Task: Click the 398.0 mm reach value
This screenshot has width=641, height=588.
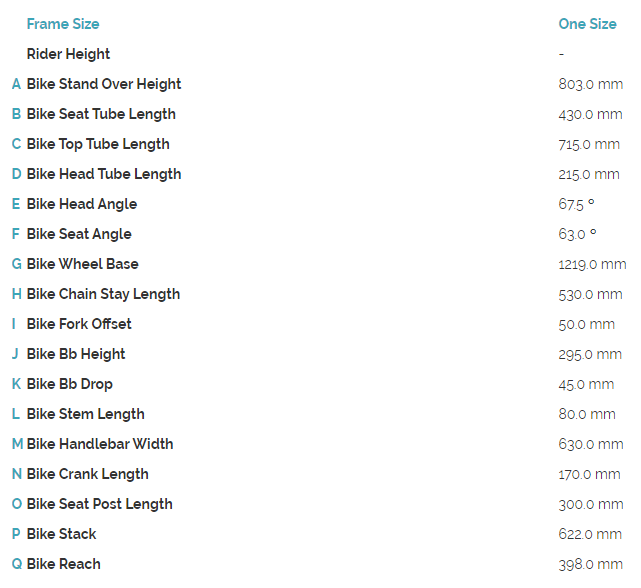Action: 590,565
